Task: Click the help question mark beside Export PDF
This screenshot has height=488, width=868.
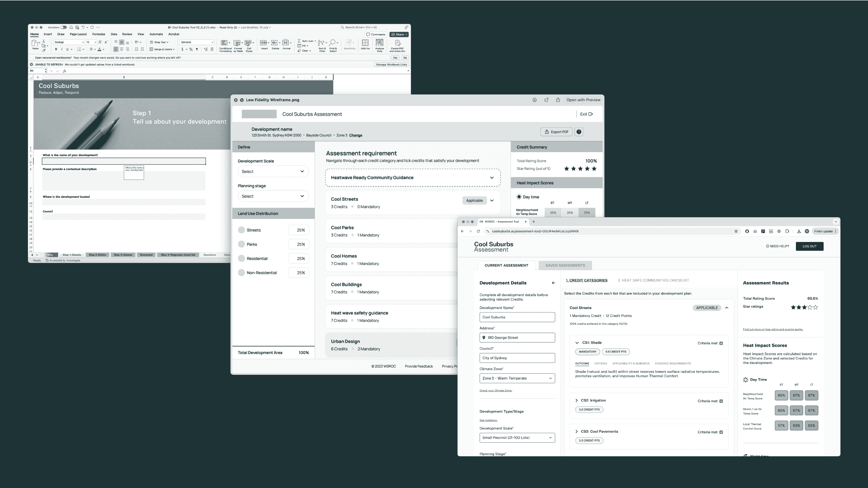Action: point(579,132)
